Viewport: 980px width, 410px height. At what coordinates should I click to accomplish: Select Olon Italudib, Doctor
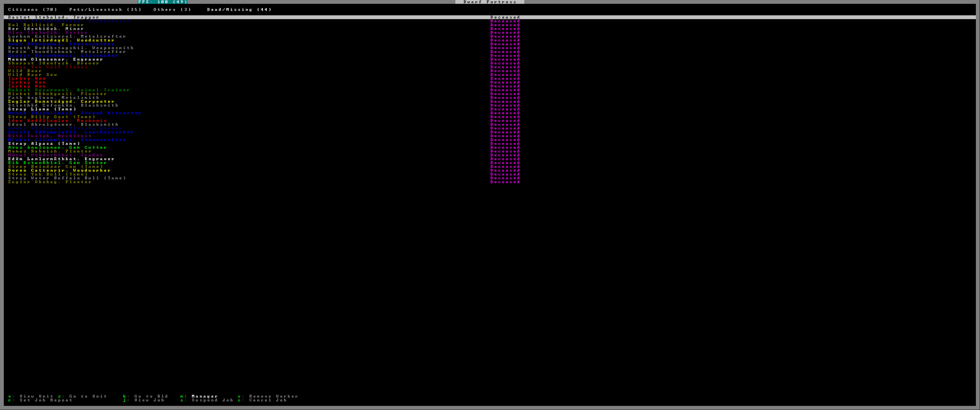(48, 32)
